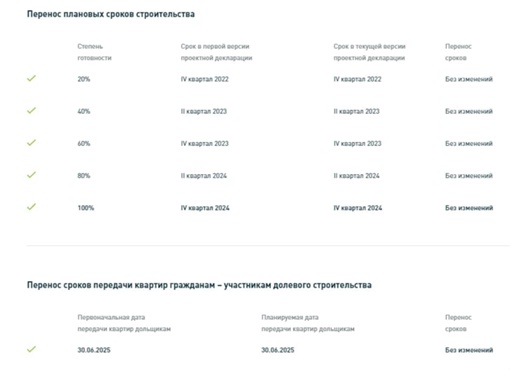Click 'Без изменений' in the 100% row
The width and height of the screenshot is (510, 370).
click(x=469, y=208)
